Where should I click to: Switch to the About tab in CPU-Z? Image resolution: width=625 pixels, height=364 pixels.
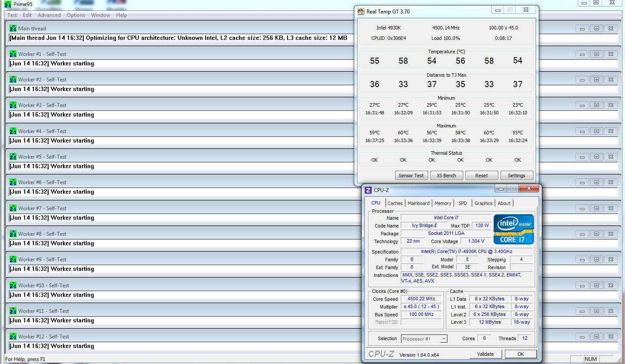click(x=504, y=203)
